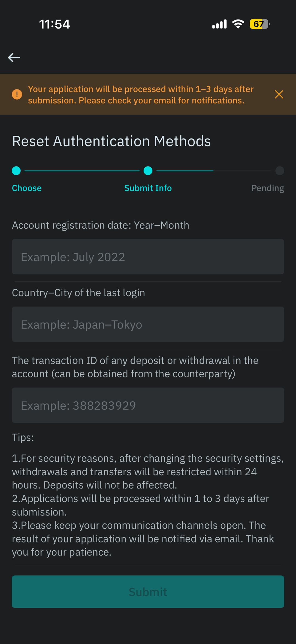Tap the Wi-Fi status icon
This screenshot has width=296, height=644.
click(238, 24)
